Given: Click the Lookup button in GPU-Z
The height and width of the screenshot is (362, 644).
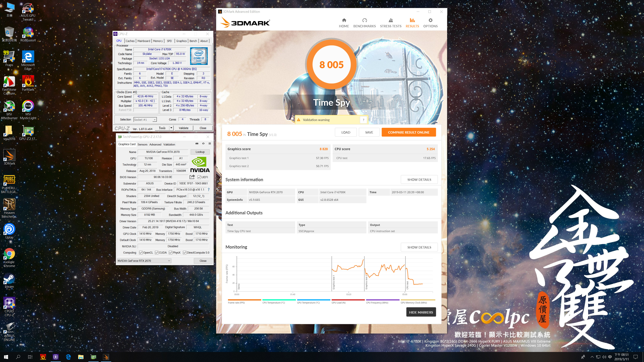Looking at the screenshot, I should click(200, 152).
